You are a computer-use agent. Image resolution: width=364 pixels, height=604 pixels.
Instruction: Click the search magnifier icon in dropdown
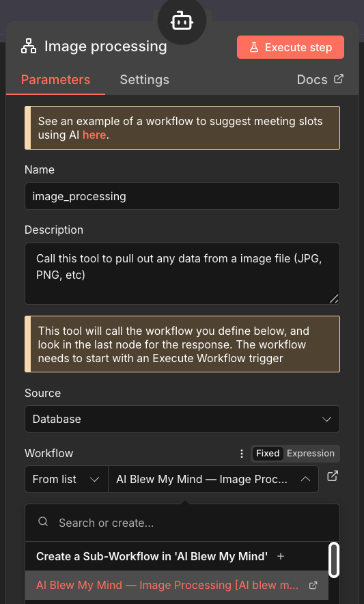click(43, 522)
